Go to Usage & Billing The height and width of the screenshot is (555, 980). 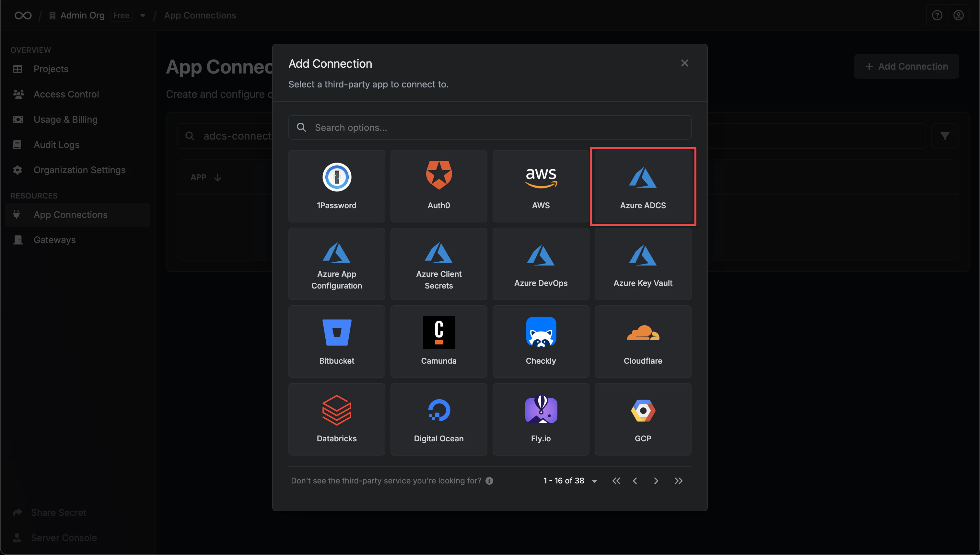77,119
